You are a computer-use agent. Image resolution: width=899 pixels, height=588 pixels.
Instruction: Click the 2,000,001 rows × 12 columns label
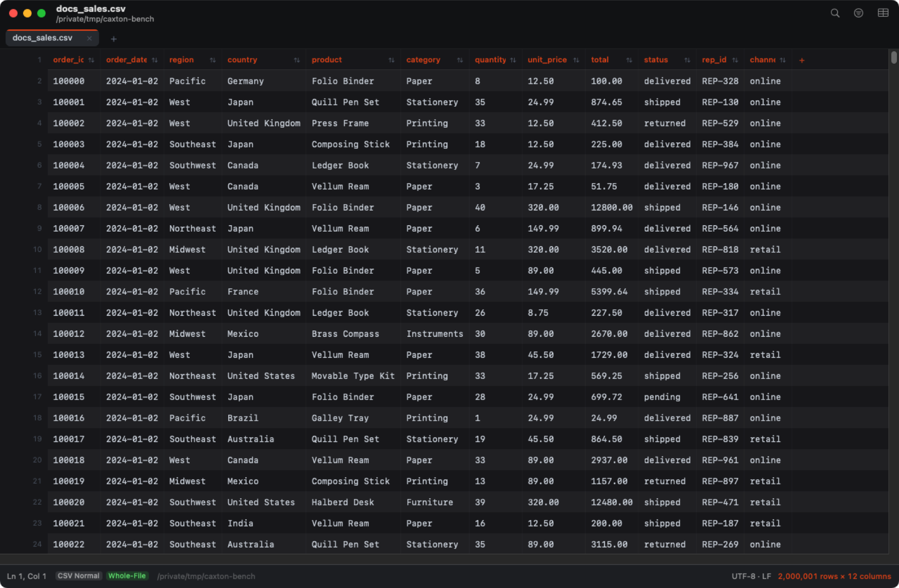click(x=834, y=576)
